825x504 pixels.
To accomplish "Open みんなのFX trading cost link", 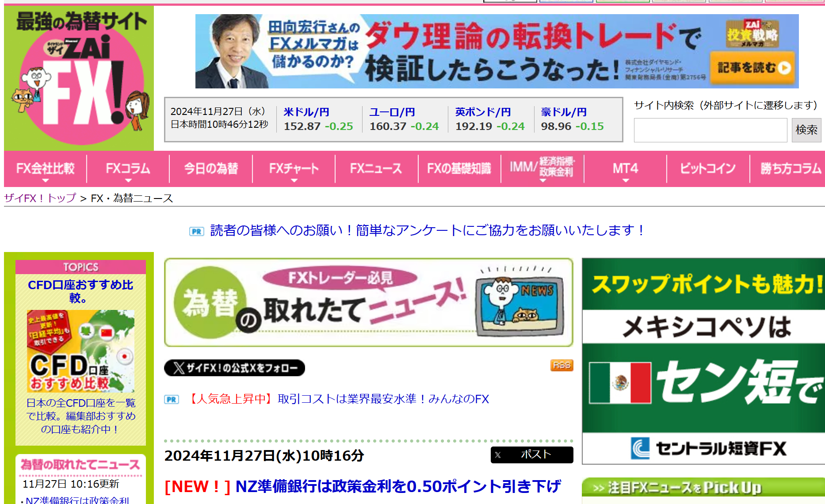I will pos(339,399).
